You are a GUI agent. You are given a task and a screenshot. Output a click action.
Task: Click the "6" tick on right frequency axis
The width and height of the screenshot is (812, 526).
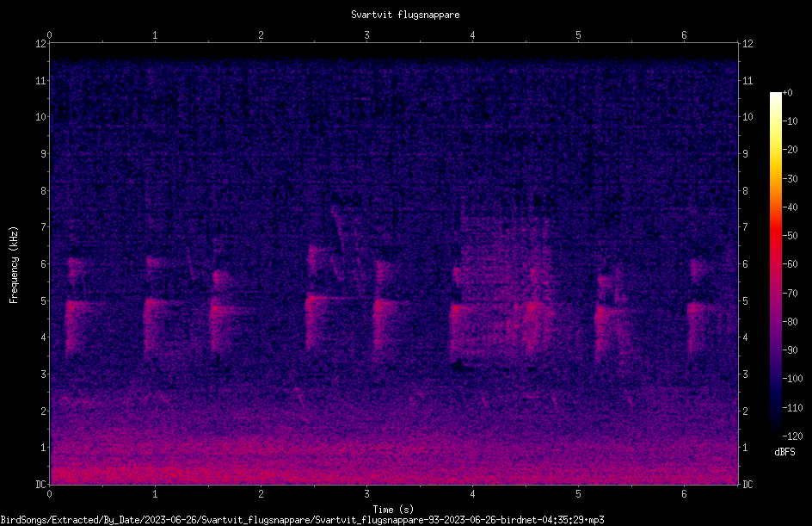pos(745,263)
